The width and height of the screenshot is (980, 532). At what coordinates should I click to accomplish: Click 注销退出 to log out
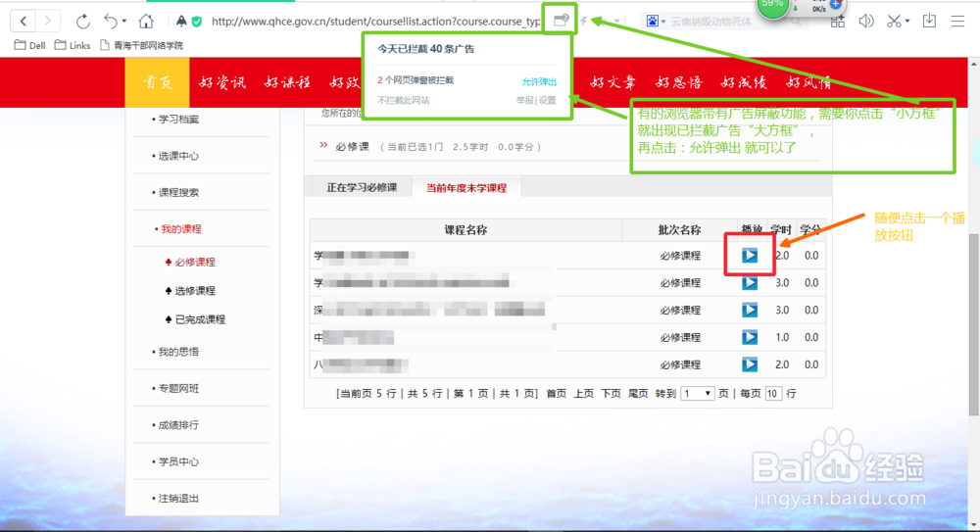[x=178, y=499]
